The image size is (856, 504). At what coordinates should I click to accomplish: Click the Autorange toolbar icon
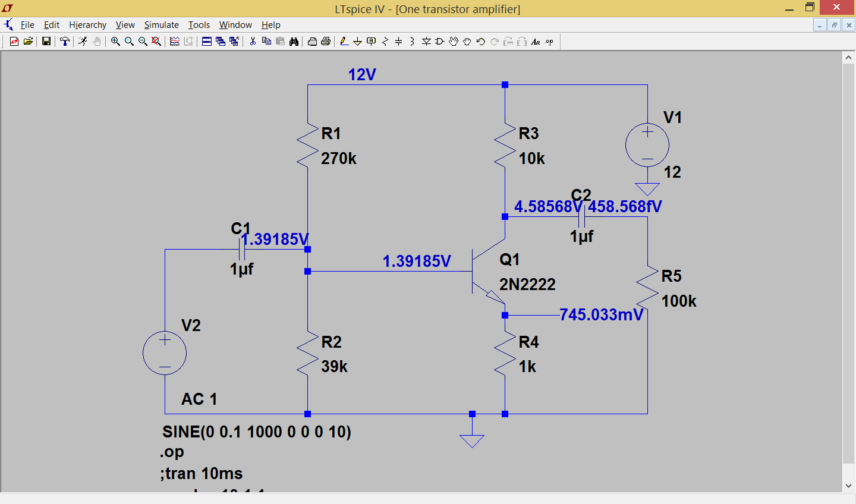(x=188, y=42)
